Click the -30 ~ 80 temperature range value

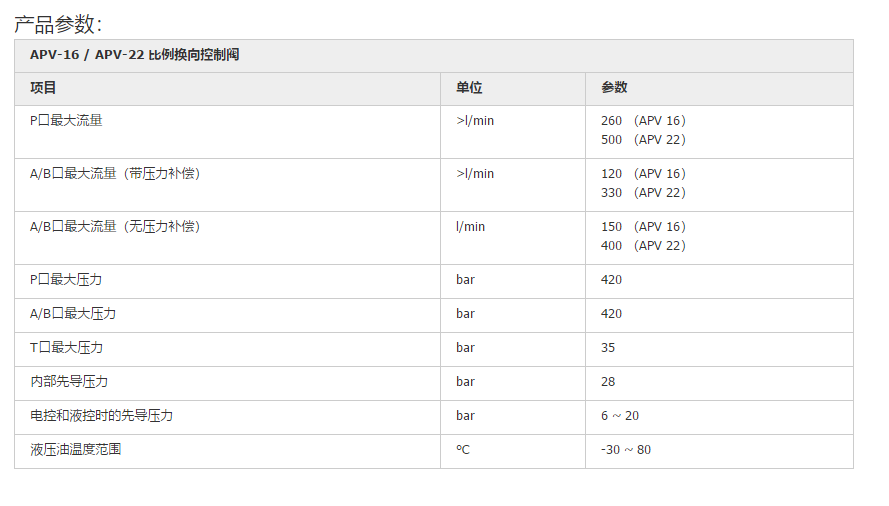pos(626,450)
